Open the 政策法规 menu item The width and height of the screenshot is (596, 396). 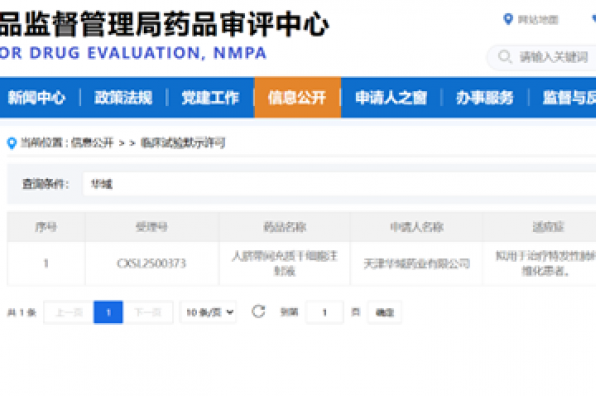tap(124, 98)
